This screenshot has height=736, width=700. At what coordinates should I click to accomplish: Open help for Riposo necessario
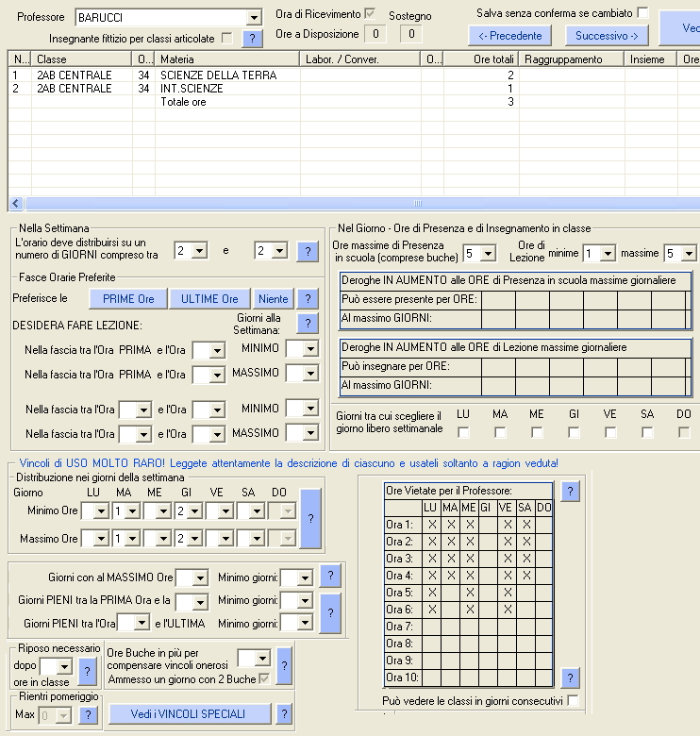(x=88, y=672)
